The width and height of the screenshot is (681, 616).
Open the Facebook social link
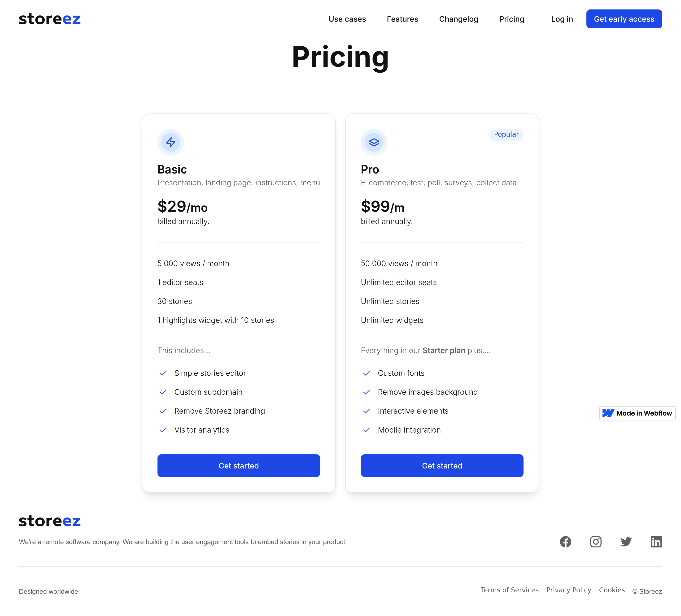pos(565,542)
